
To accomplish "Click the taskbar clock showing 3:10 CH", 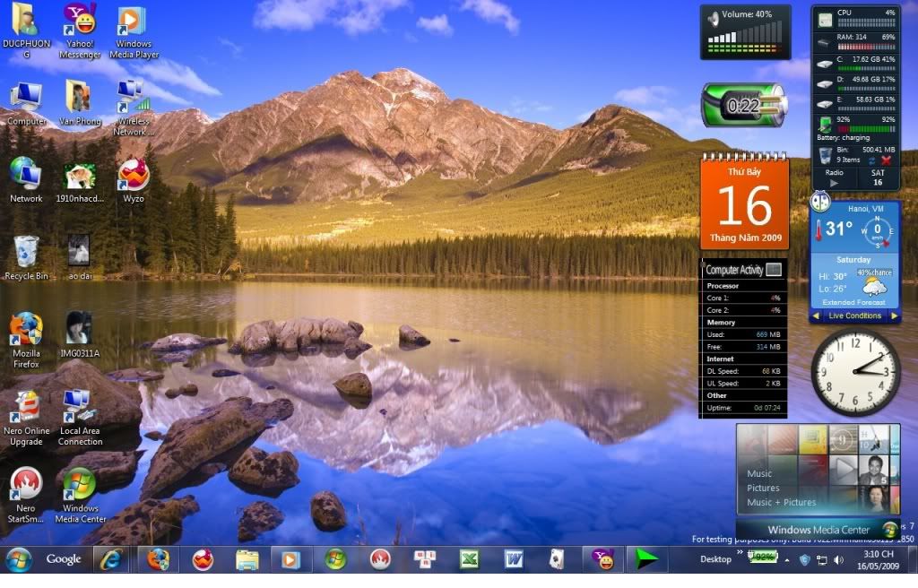I will (x=878, y=560).
